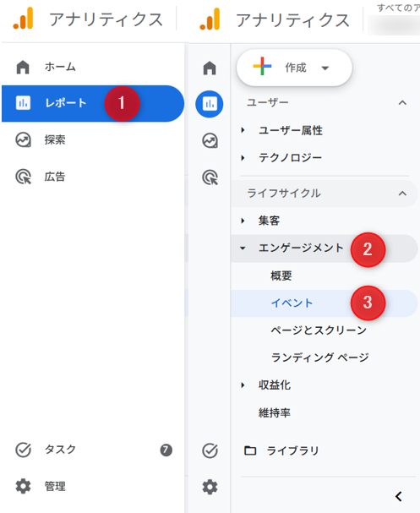Collapse the ユーザー section chevron

point(402,103)
